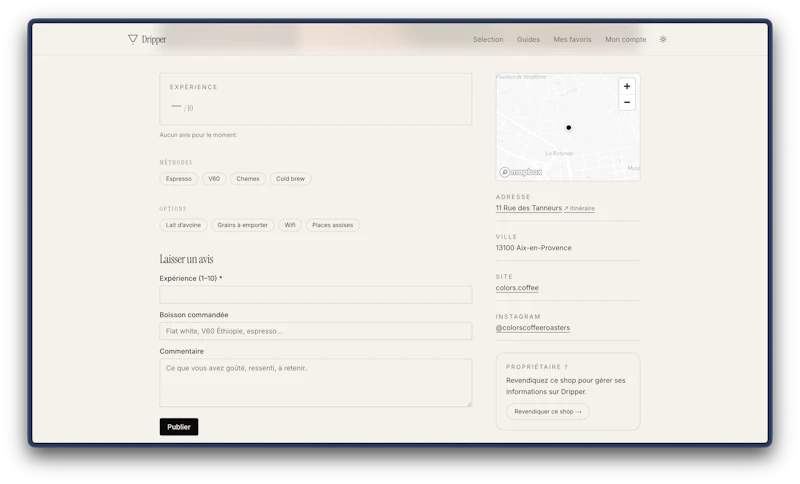
Task: Click the Lait d'avoine option tag
Action: pyautogui.click(x=183, y=225)
